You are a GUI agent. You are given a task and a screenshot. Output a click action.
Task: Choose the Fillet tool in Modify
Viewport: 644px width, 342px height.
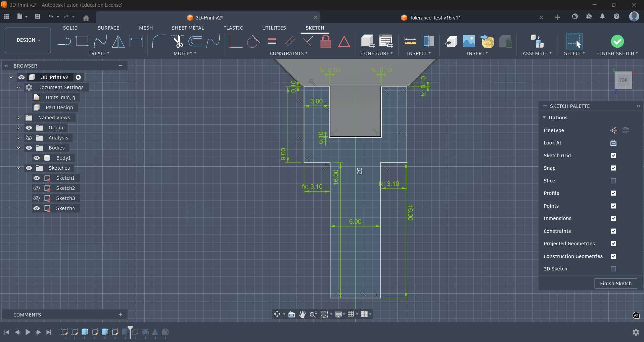pos(158,42)
